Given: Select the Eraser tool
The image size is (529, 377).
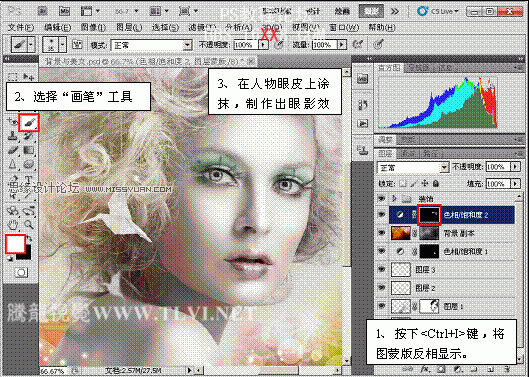Looking at the screenshot, I should [x=12, y=150].
